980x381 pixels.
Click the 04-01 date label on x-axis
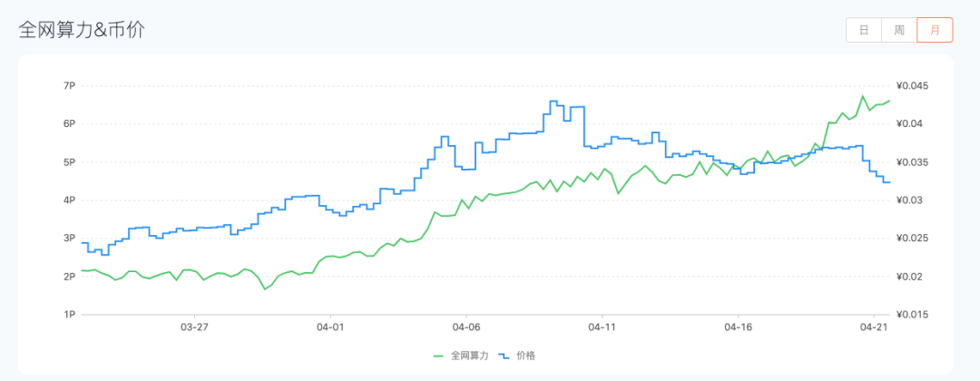click(x=330, y=327)
